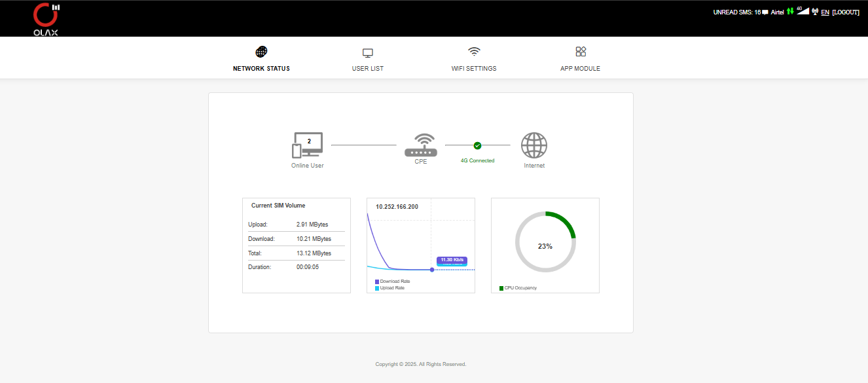Open the Network Status tab
Viewport: 868px width, 383px height.
[x=261, y=60]
